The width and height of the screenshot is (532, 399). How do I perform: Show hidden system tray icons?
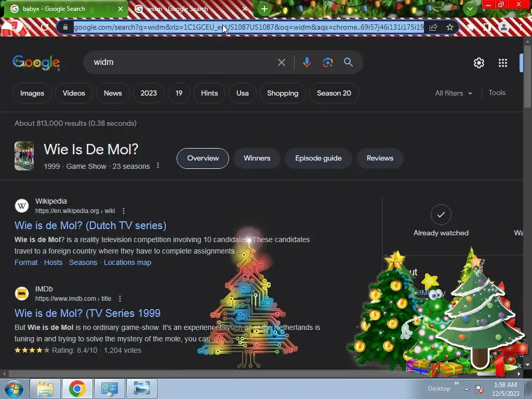point(467,389)
